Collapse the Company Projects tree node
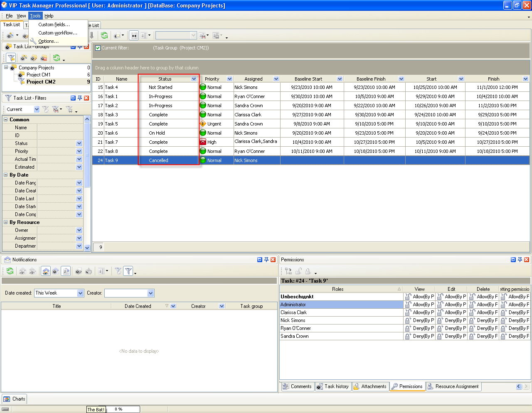Viewport: 532px width, 413px height. (6, 67)
